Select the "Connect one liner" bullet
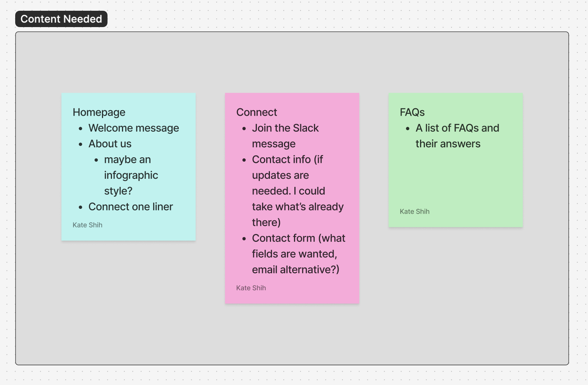Screen dimensions: 588x385 click(131, 207)
